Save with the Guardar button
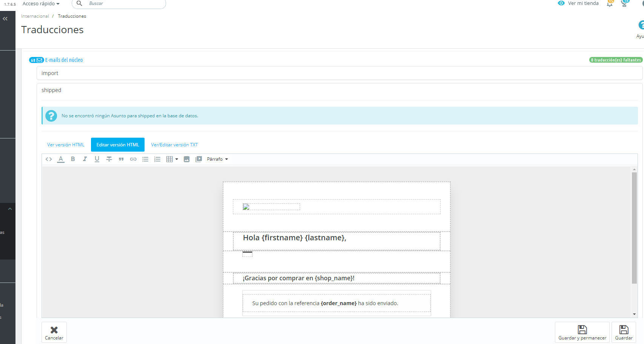644x344 pixels. [624, 332]
